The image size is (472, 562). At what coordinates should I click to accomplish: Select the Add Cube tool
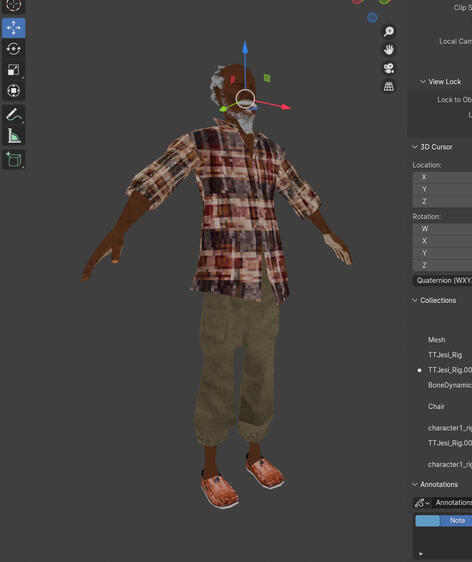(x=14, y=159)
